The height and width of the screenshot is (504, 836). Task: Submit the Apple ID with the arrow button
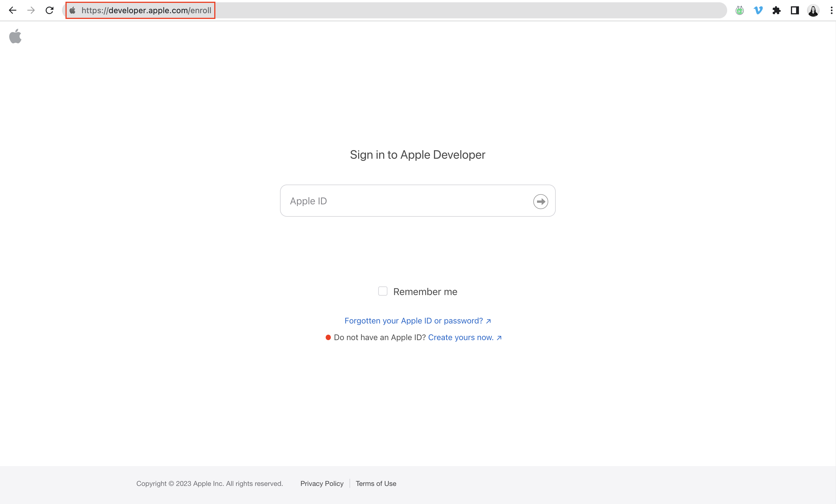pos(540,201)
